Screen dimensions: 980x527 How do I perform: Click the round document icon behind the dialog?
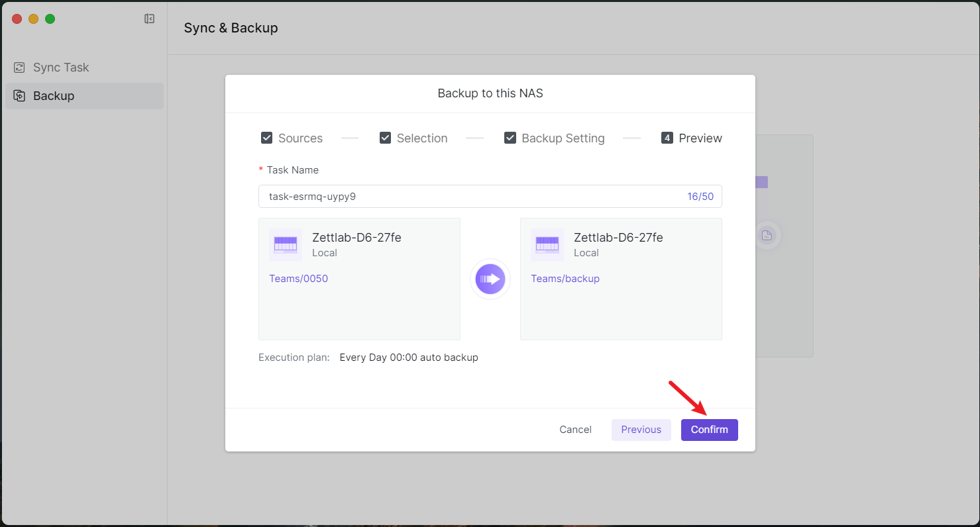coord(767,235)
